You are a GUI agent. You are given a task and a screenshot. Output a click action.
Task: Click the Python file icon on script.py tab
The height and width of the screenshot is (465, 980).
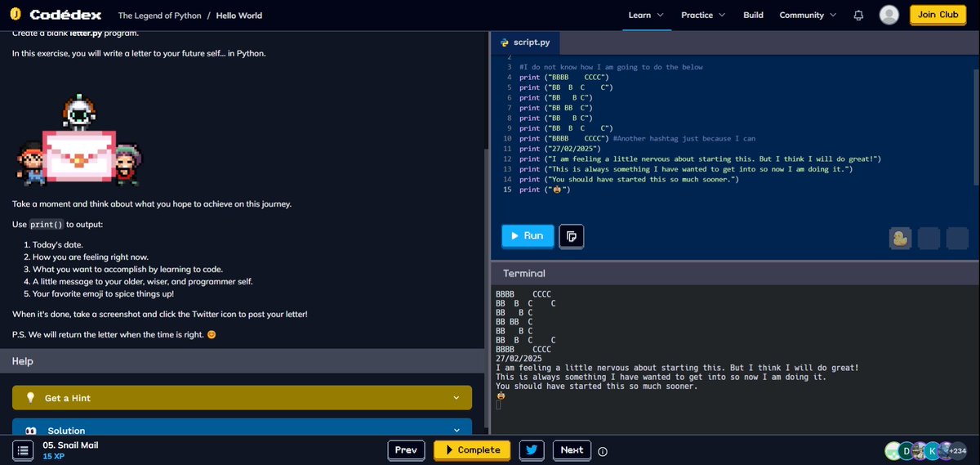point(505,42)
